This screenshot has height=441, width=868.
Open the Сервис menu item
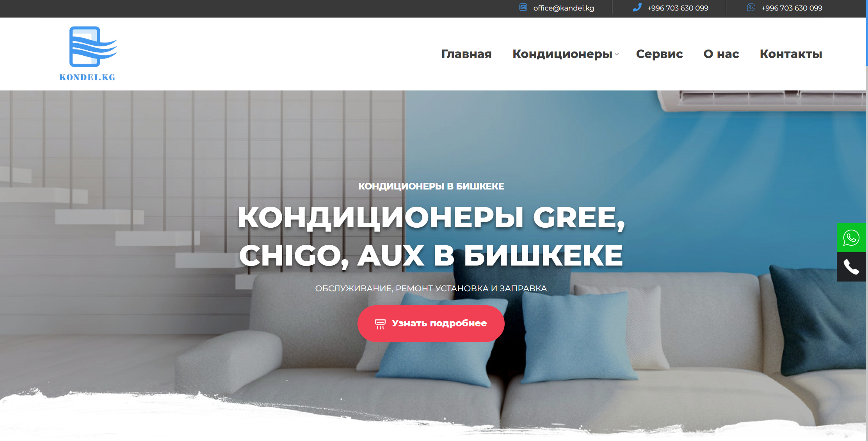[x=659, y=54]
